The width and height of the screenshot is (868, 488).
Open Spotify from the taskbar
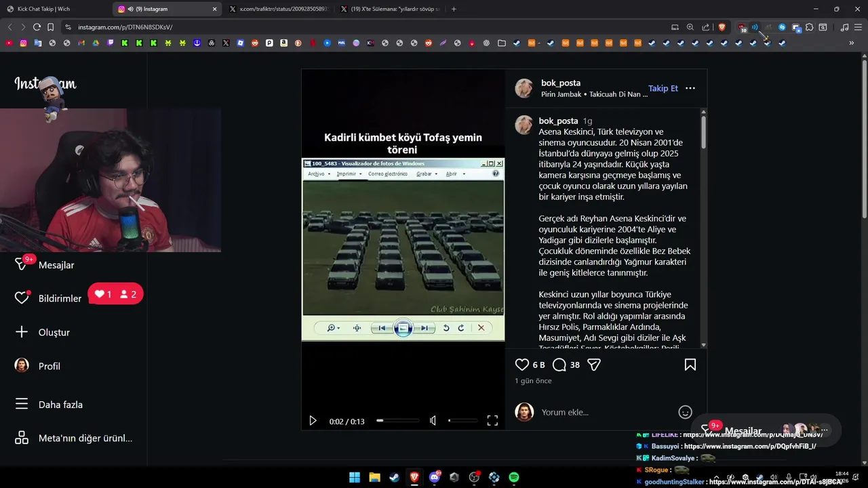(x=514, y=477)
